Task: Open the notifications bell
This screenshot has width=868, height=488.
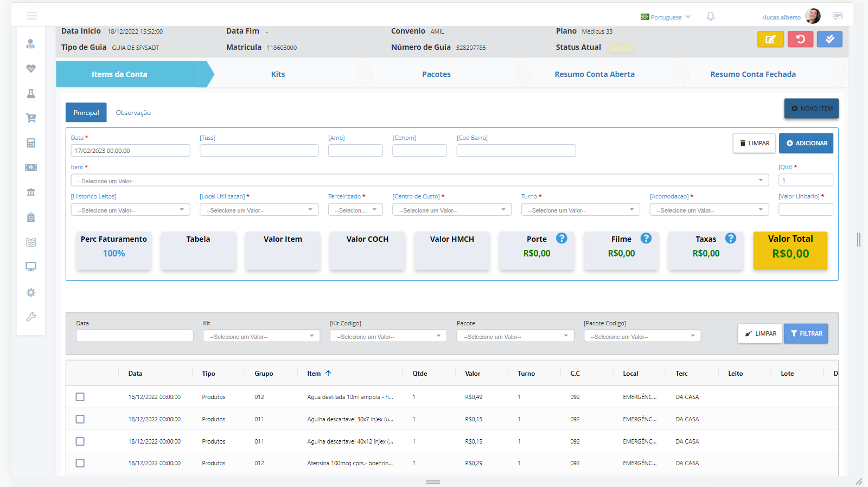Action: click(x=711, y=17)
